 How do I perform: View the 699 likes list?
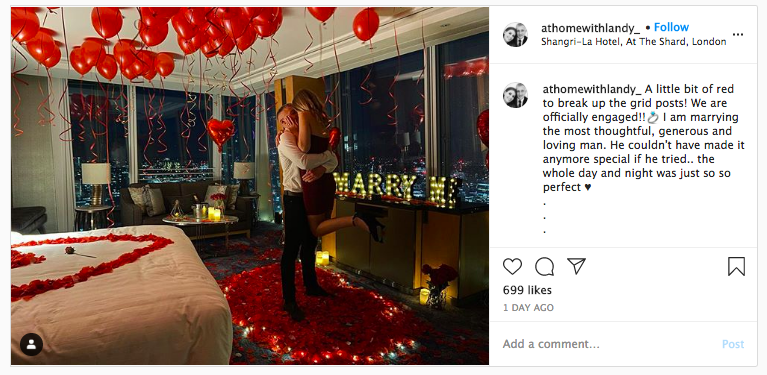coord(527,290)
